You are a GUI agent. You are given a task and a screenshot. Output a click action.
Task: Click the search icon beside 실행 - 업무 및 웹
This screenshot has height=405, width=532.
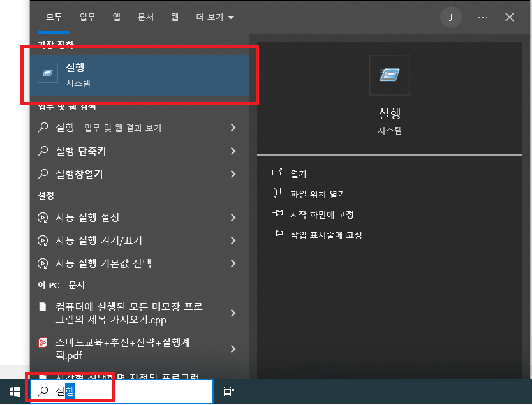(x=43, y=128)
